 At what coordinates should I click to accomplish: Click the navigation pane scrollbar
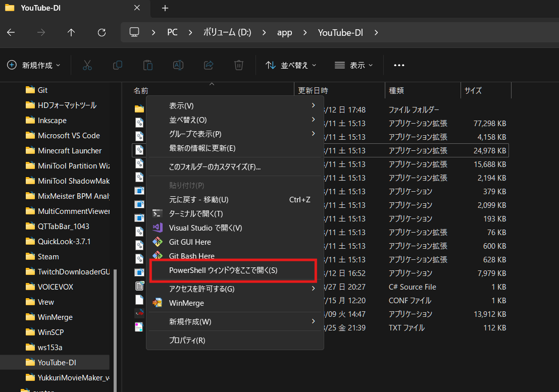(x=115, y=330)
